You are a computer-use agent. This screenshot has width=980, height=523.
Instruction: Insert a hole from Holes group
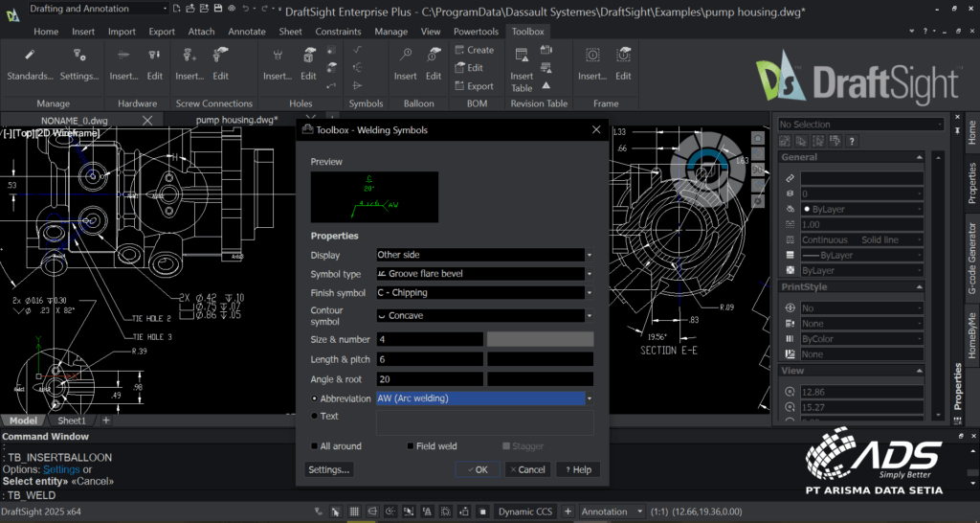point(278,64)
